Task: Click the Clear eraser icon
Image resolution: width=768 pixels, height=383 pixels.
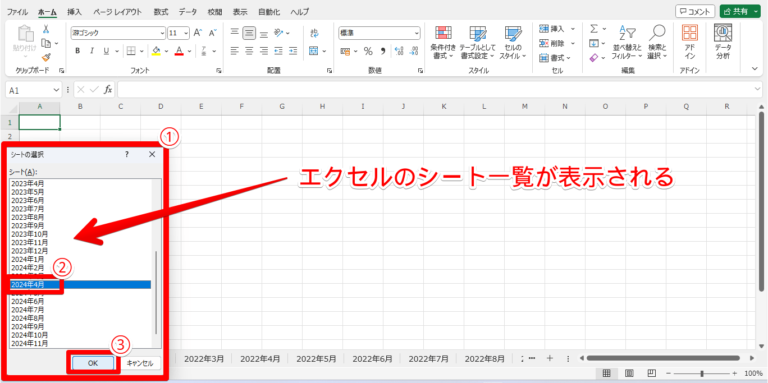Action: tap(594, 57)
